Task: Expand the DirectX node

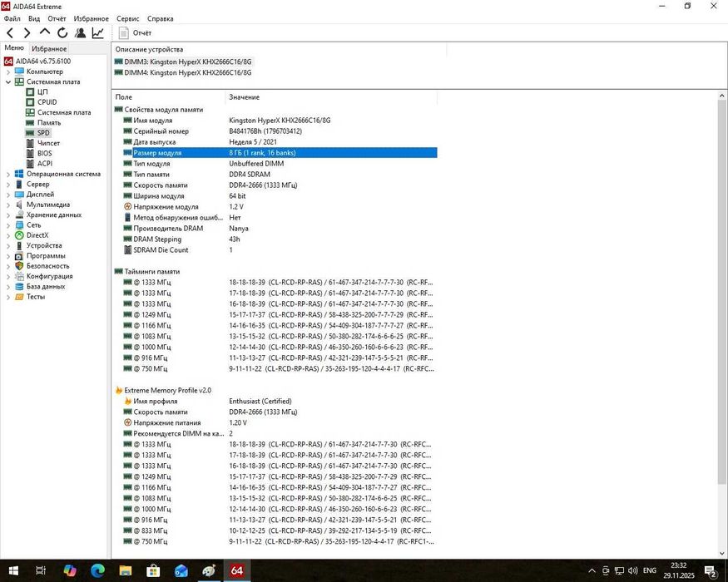Action: coord(7,235)
